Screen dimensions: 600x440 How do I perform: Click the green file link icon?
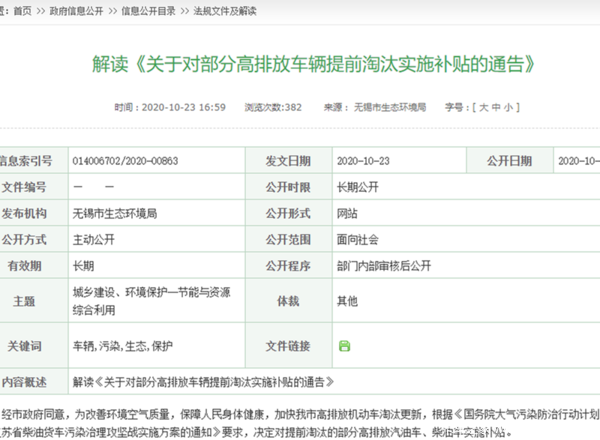point(345,345)
